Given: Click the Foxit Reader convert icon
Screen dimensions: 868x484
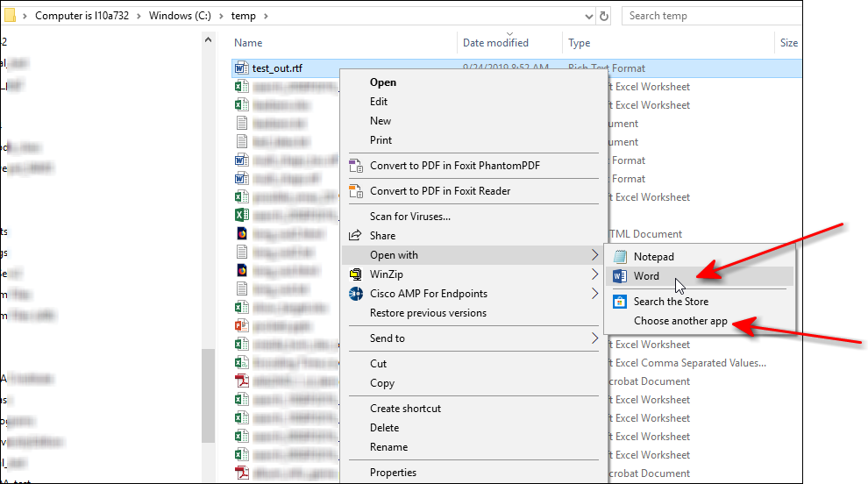Looking at the screenshot, I should [356, 191].
